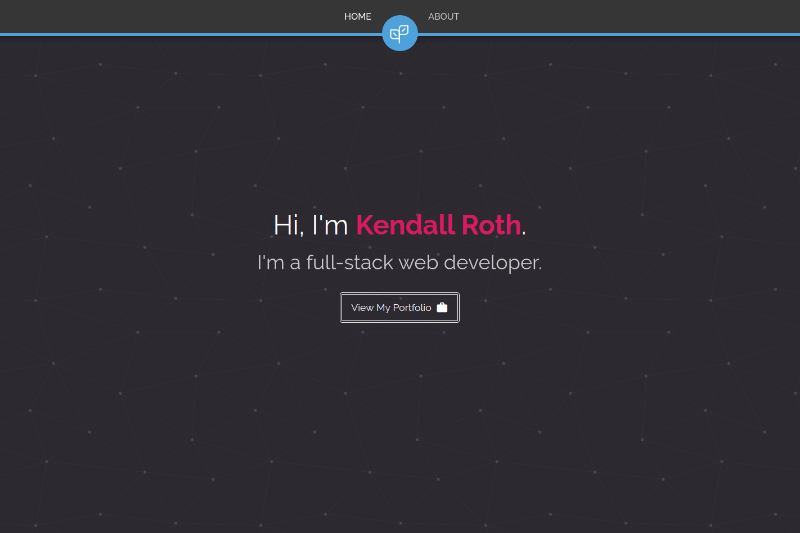
Task: Click the briefcase icon in portfolio button
Action: coord(442,307)
